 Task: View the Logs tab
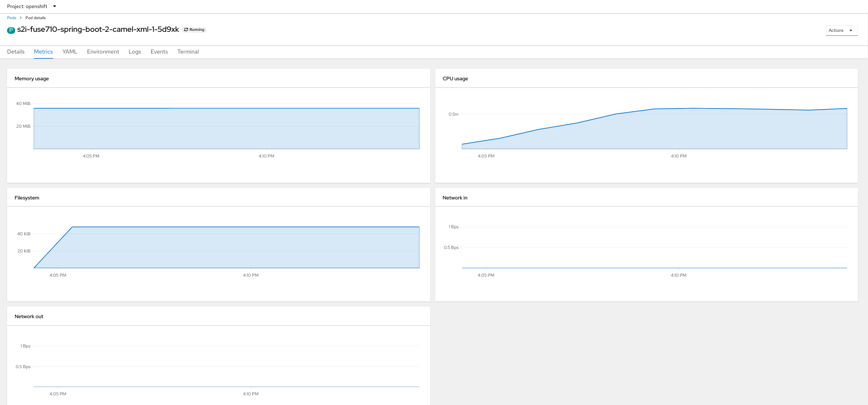point(134,52)
